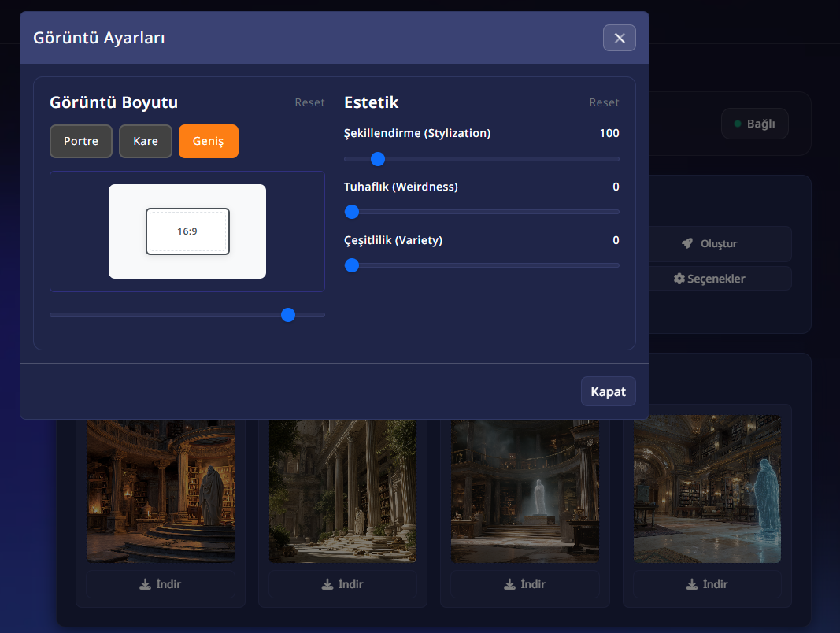Select the Geniş image size option
The image size is (840, 633).
point(209,142)
